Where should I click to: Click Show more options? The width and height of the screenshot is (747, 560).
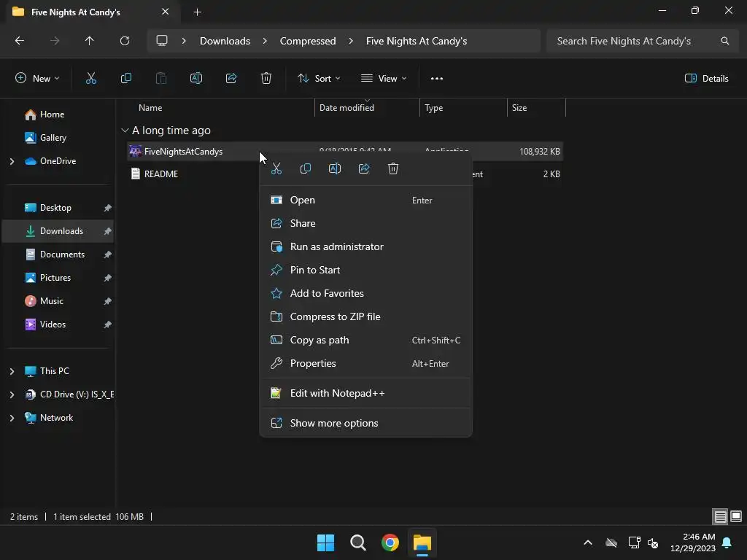[x=366, y=424]
